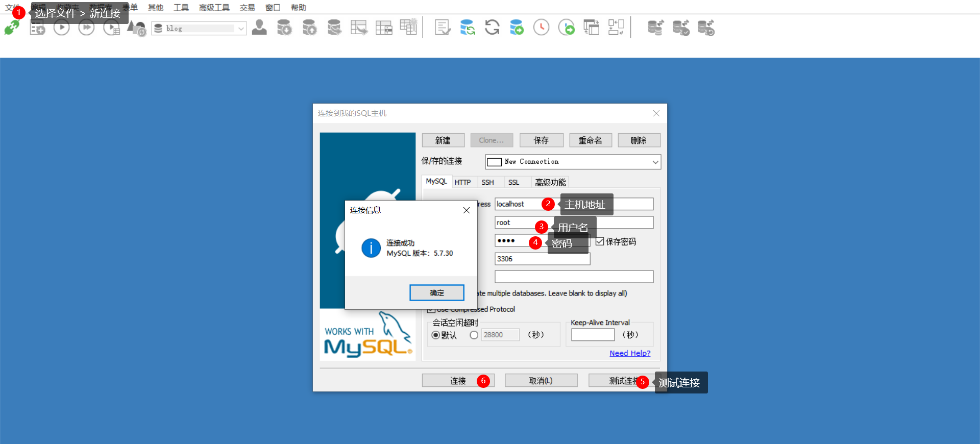Screen dimensions: 980x444
Task: Toggle the Use Compressed Protocol checkbox
Action: [431, 309]
